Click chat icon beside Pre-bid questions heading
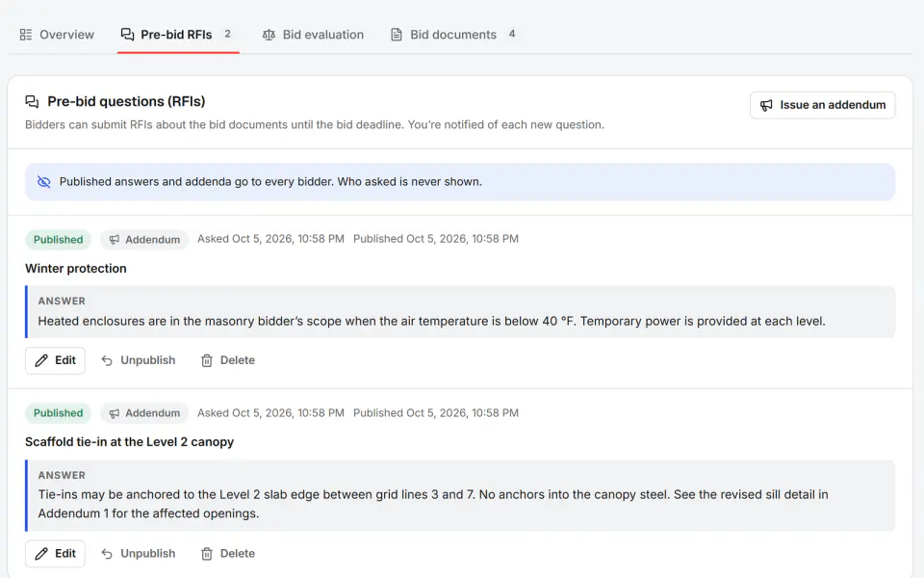924x578 pixels. coord(32,101)
